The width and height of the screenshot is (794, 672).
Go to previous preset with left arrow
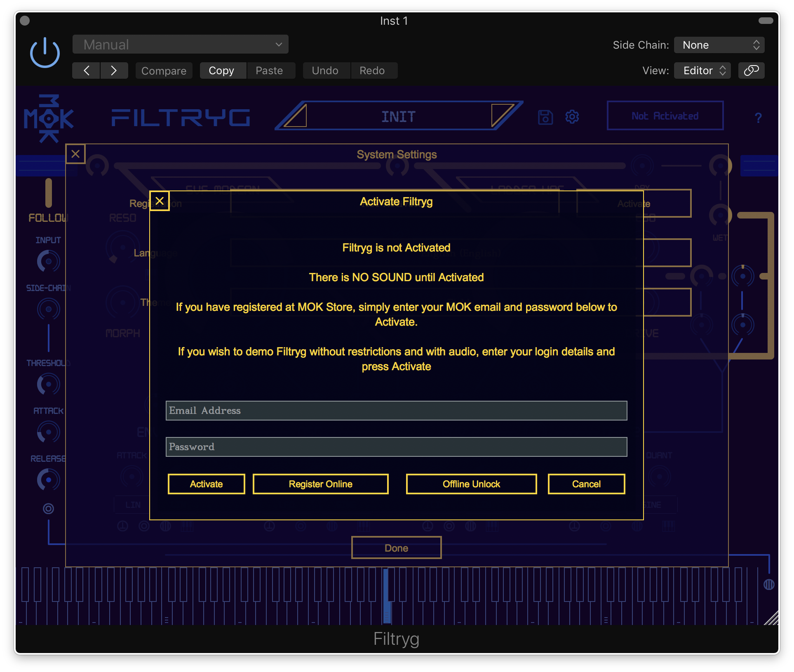[86, 70]
